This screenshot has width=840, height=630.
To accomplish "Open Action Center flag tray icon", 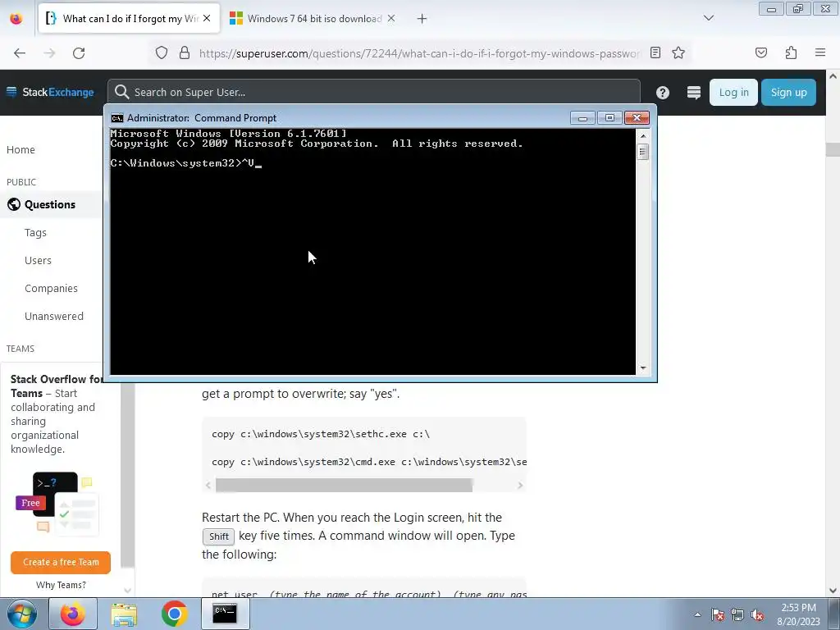I will [x=718, y=614].
